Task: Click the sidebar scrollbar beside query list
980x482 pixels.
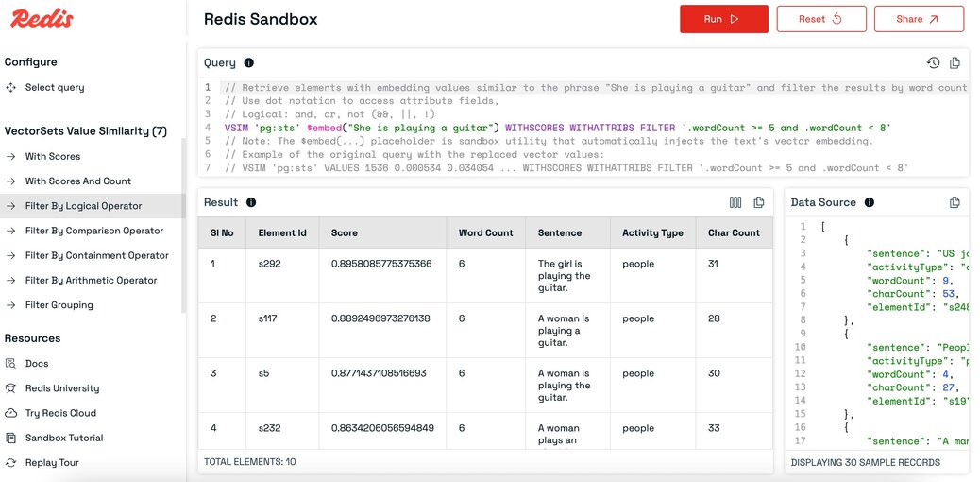Action: (x=184, y=225)
